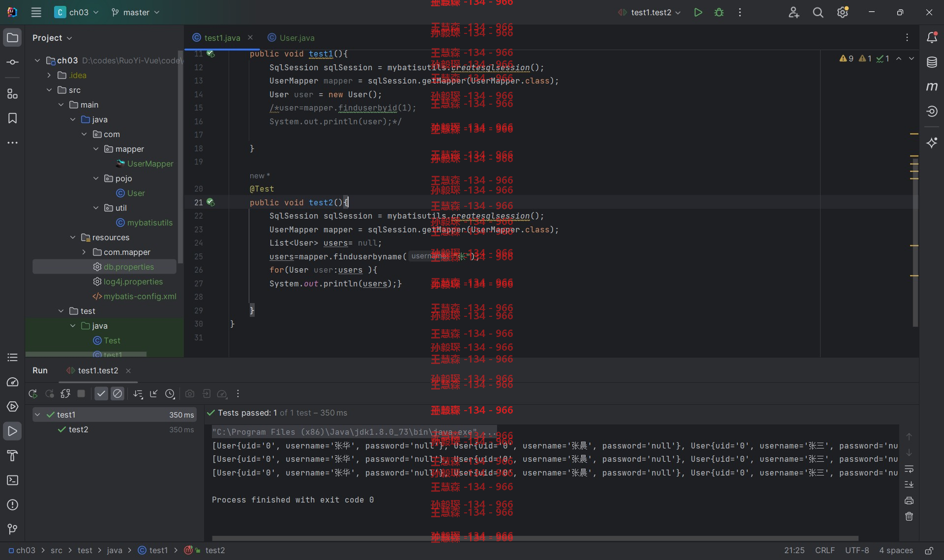This screenshot has height=560, width=944.
Task: Open Notifications bell
Action: 932,38
